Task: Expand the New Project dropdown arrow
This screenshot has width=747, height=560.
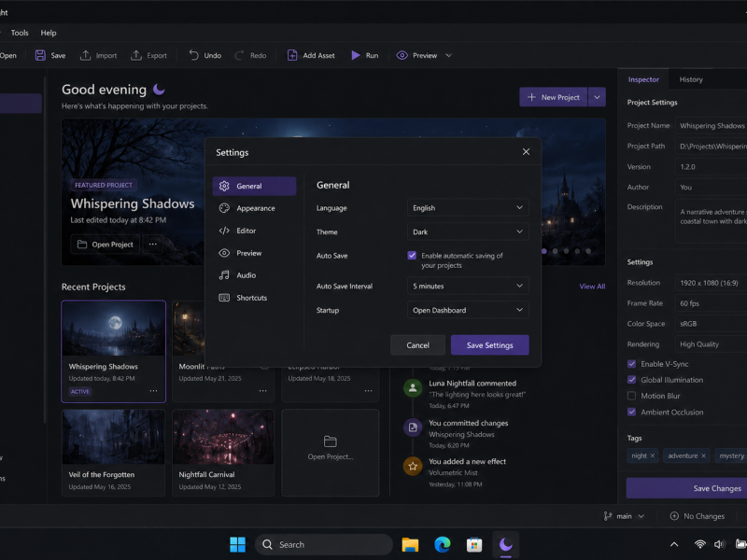Action: click(x=597, y=97)
